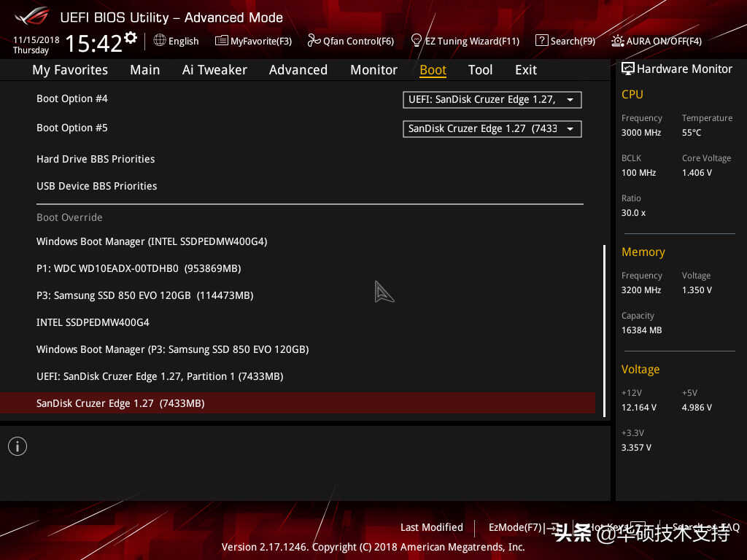The image size is (747, 560).
Task: Switch to the My Favorites tab
Action: pyautogui.click(x=70, y=70)
